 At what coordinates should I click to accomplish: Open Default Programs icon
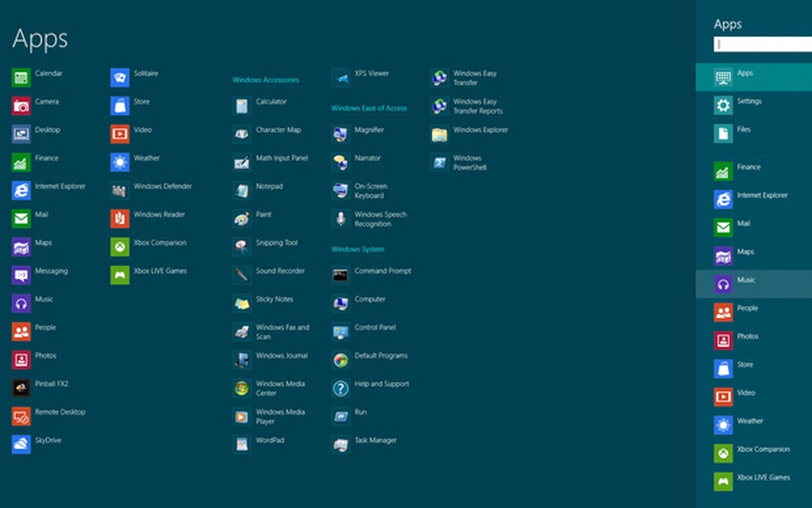coord(341,360)
